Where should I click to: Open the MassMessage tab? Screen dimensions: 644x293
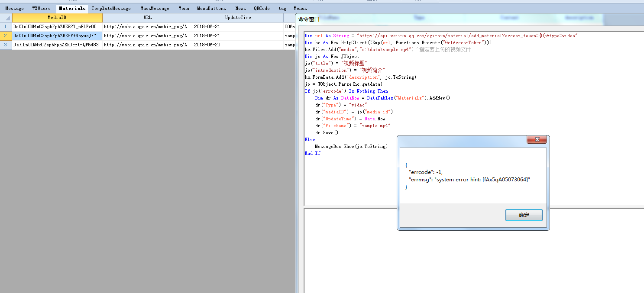[155, 8]
